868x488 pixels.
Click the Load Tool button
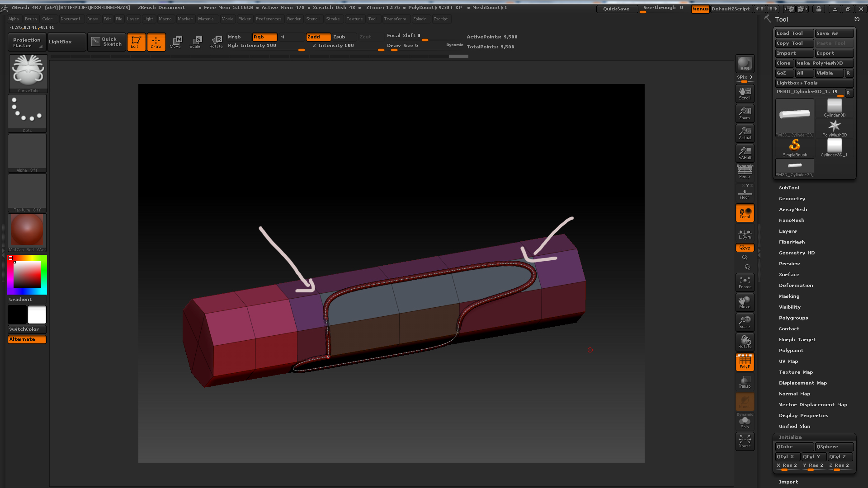tap(794, 33)
